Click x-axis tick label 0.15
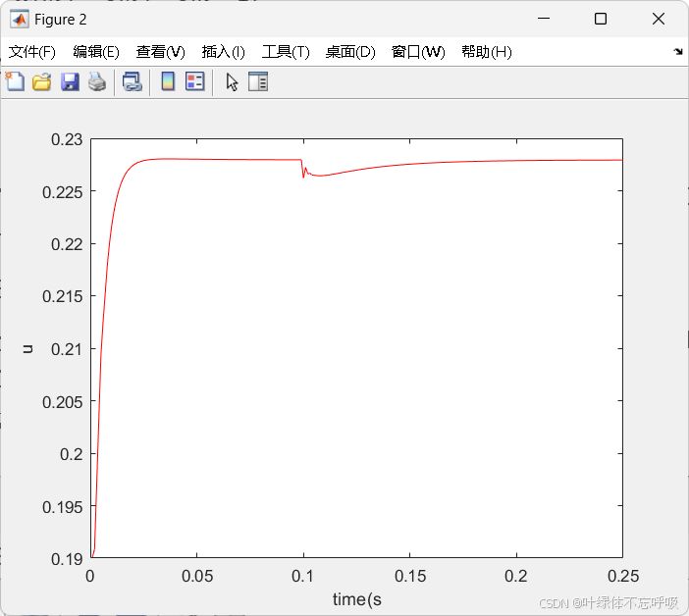This screenshot has width=689, height=616. pos(410,576)
